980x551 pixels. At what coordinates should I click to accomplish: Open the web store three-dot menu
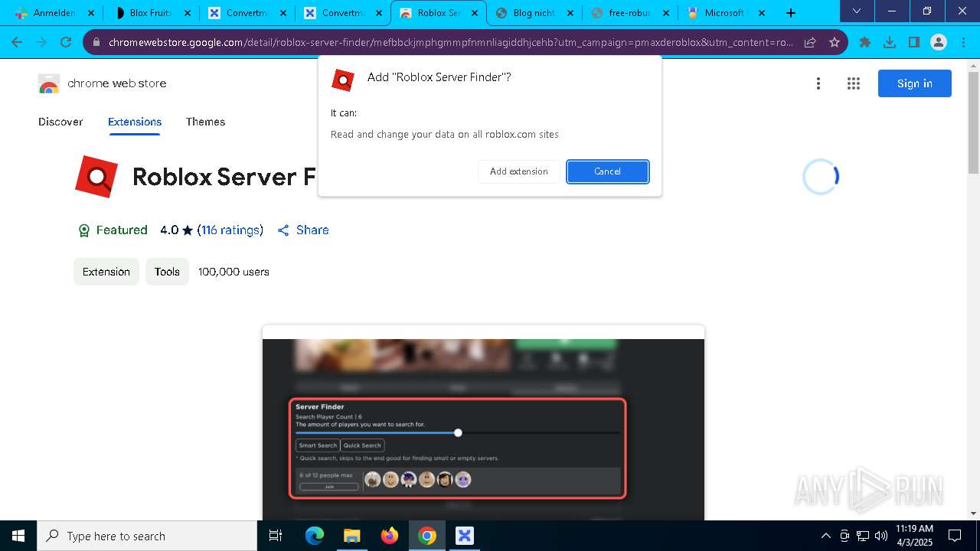click(818, 83)
